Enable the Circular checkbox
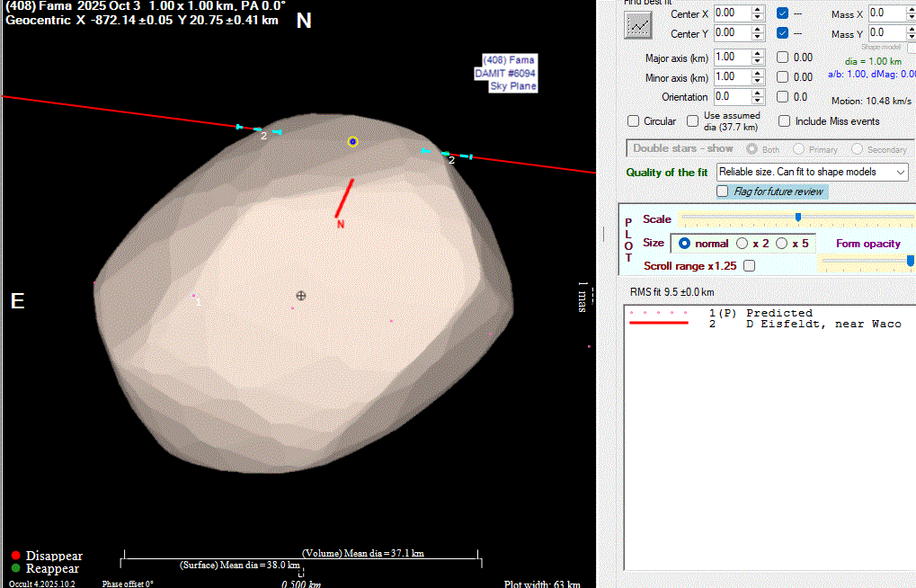916x588 pixels. 634,121
